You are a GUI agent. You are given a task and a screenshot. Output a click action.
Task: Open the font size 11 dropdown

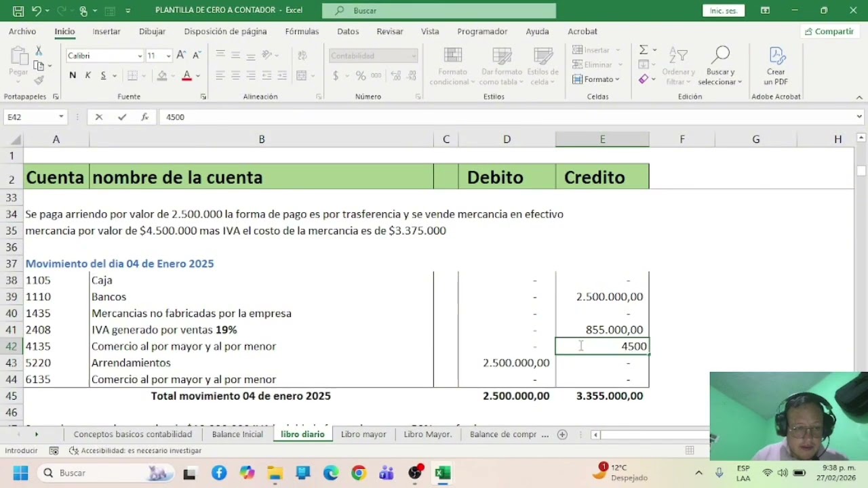169,56
